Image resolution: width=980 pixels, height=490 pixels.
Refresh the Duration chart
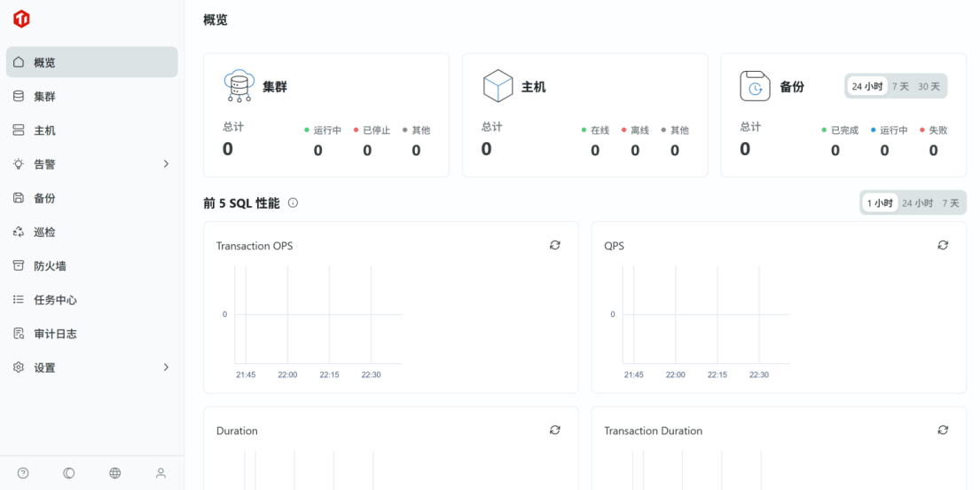[555, 430]
